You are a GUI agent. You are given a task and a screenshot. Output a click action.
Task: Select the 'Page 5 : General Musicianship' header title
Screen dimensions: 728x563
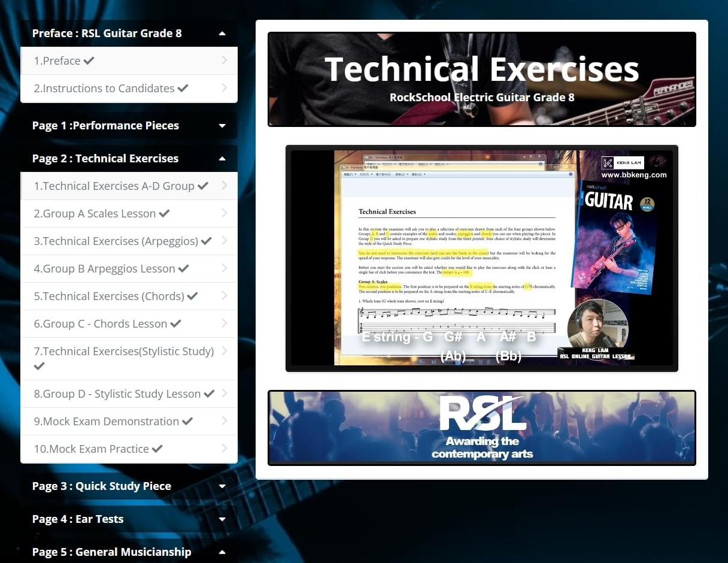pyautogui.click(x=112, y=552)
